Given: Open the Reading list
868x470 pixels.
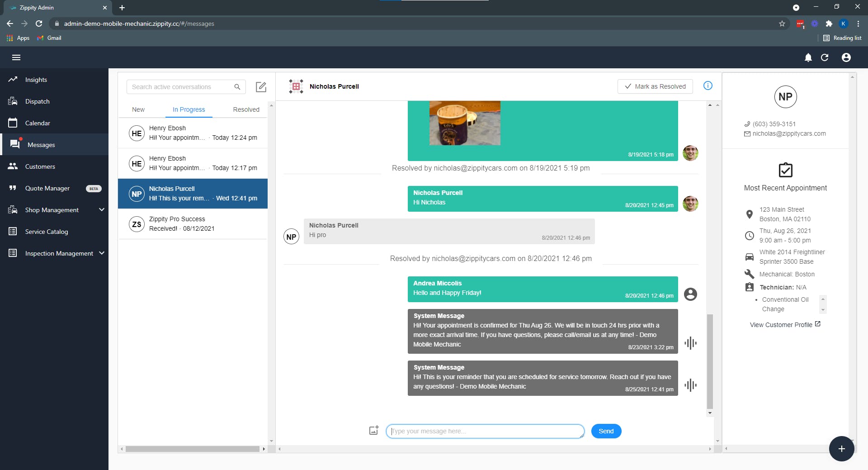Looking at the screenshot, I should tap(842, 38).
